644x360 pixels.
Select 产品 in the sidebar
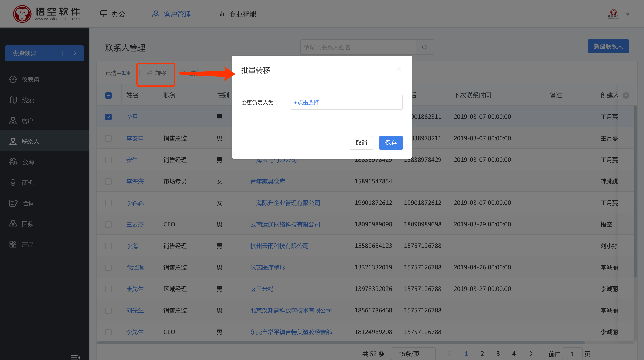[x=45, y=244]
